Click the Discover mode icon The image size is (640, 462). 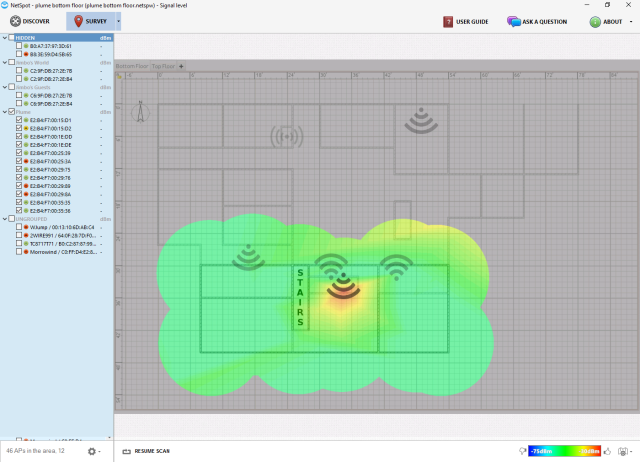[x=14, y=21]
